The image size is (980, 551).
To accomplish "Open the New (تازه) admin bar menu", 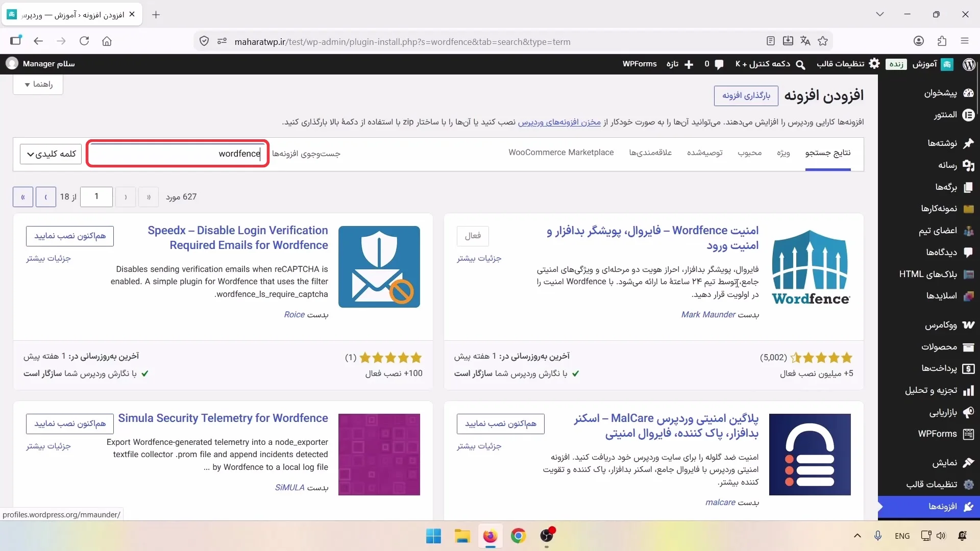I will tap(680, 64).
